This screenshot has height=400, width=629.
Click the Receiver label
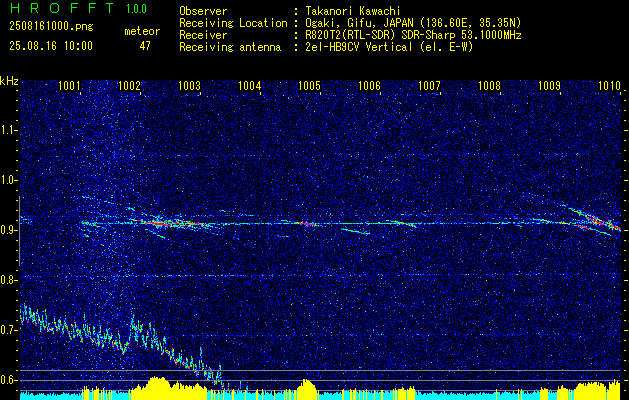[203, 35]
